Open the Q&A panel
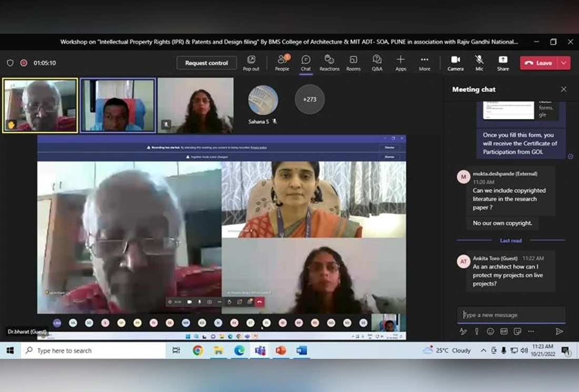 coord(377,63)
